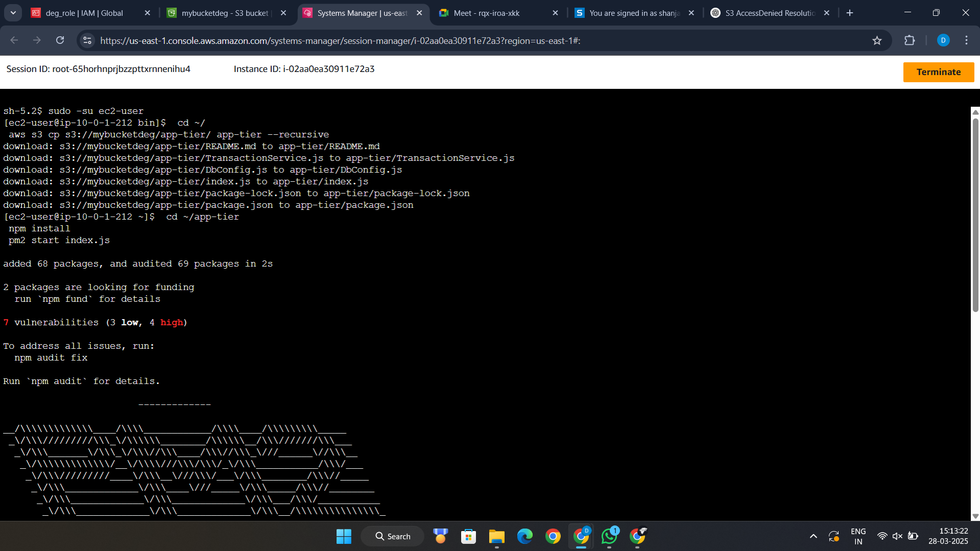
Task: Close the mybucketdeg S3 bucket tab
Action: (x=283, y=13)
